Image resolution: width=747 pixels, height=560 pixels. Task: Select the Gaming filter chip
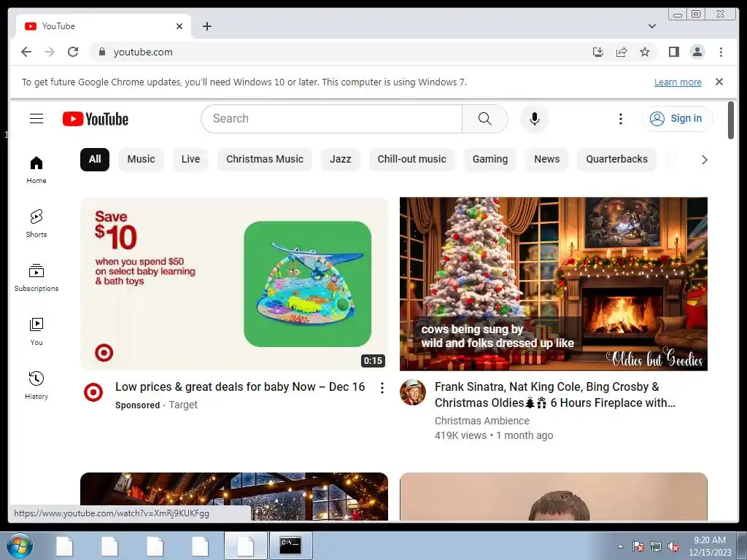[x=489, y=159]
